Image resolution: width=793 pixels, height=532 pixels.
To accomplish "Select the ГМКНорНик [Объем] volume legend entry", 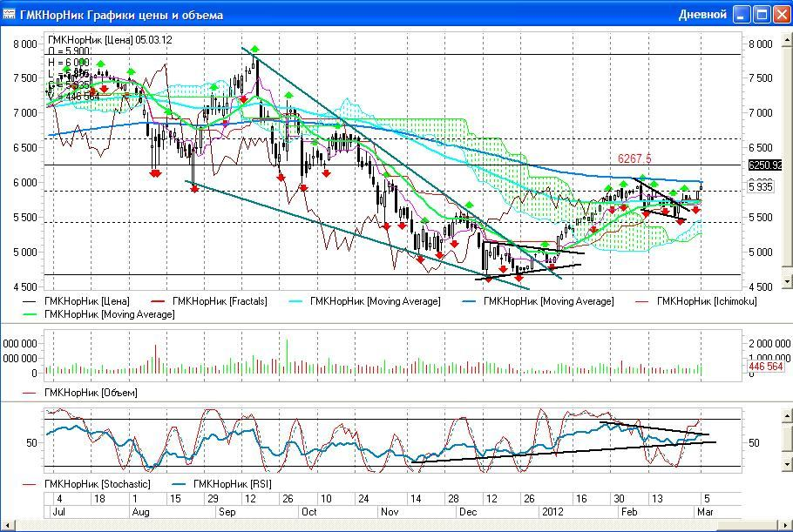I will point(80,393).
